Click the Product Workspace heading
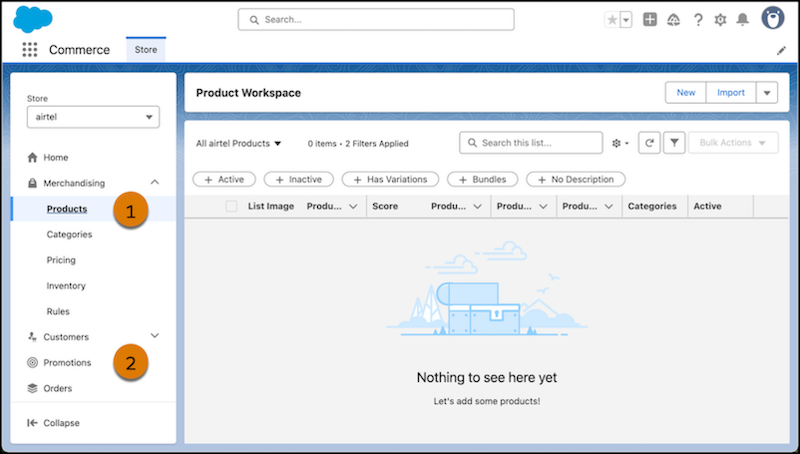The image size is (800, 454). coord(248,93)
